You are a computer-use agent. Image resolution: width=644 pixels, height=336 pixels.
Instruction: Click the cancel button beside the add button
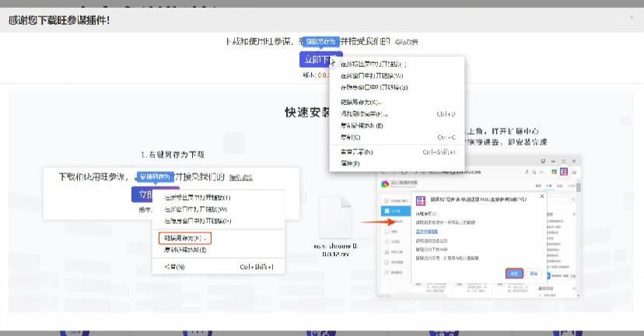[534, 274]
